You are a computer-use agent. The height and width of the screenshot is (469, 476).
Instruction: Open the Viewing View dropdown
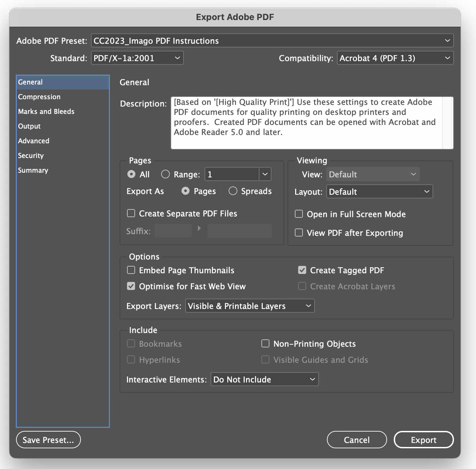coord(373,174)
